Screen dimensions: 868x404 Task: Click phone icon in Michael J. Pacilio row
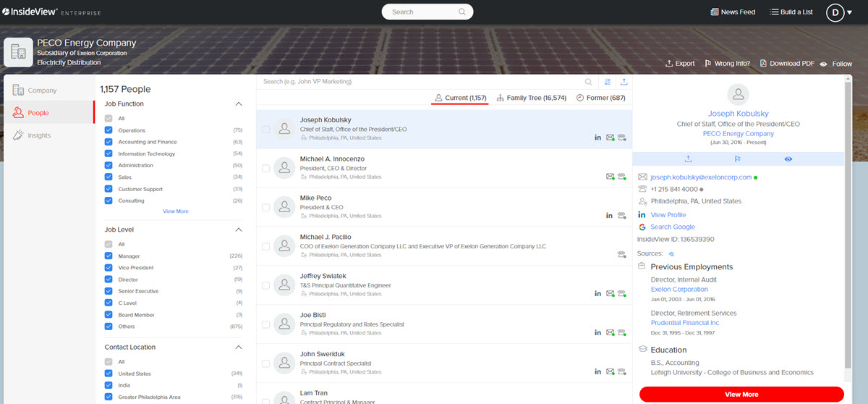click(x=621, y=255)
